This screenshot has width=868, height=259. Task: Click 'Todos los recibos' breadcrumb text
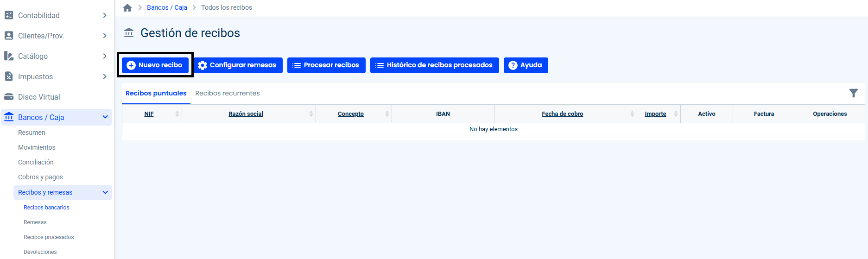[x=227, y=7]
